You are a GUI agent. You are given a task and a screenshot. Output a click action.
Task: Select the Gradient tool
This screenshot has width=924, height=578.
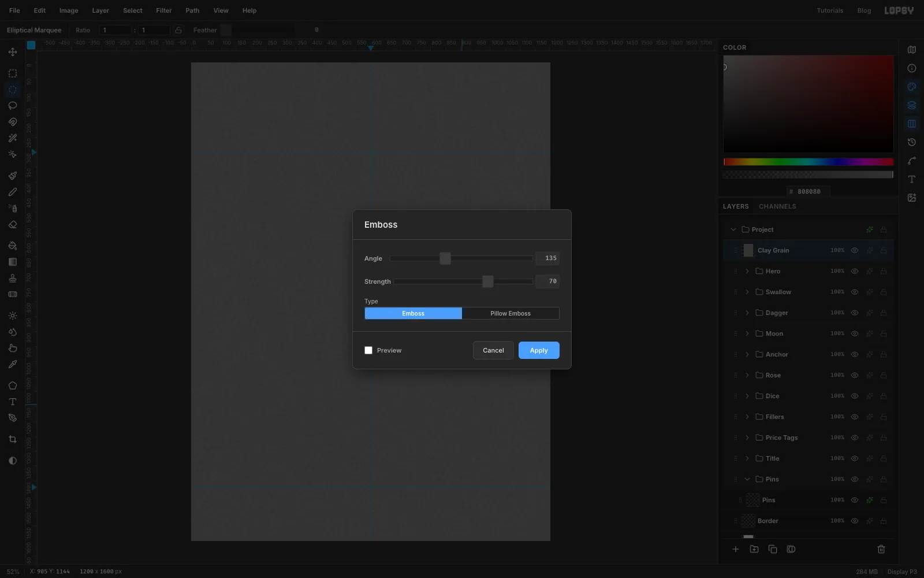click(13, 262)
